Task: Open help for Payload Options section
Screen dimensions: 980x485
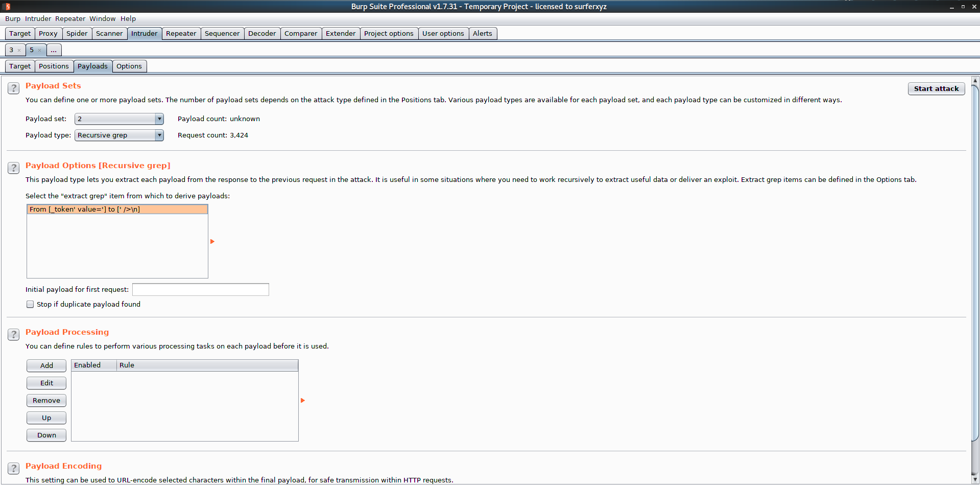Action: 14,168
